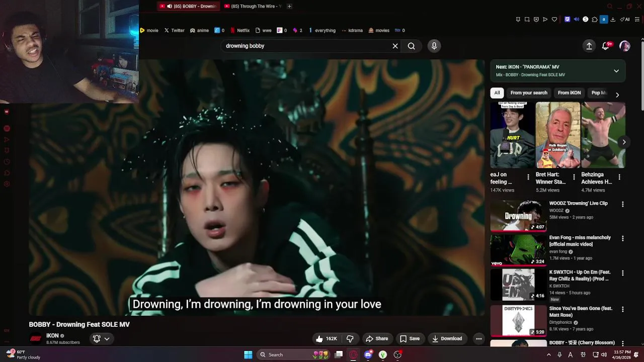Show more filter chips arrow
This screenshot has height=362, width=644.
tap(617, 95)
